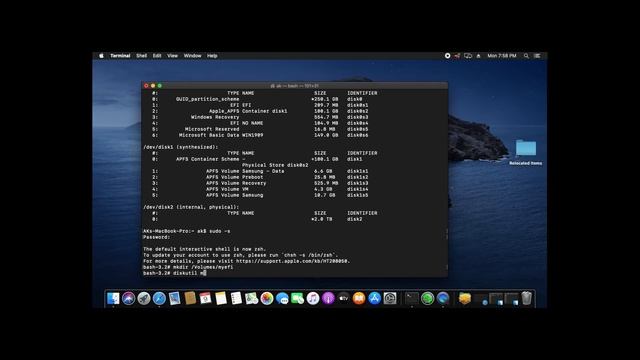Open the green round app in Dock
640x360 pixels.
click(427, 298)
